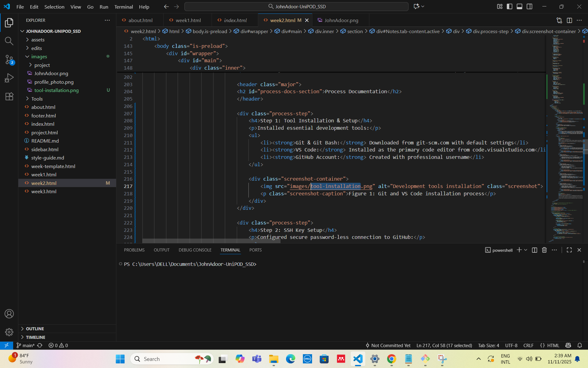
Task: Open Run and Debug view
Action: tap(9, 78)
